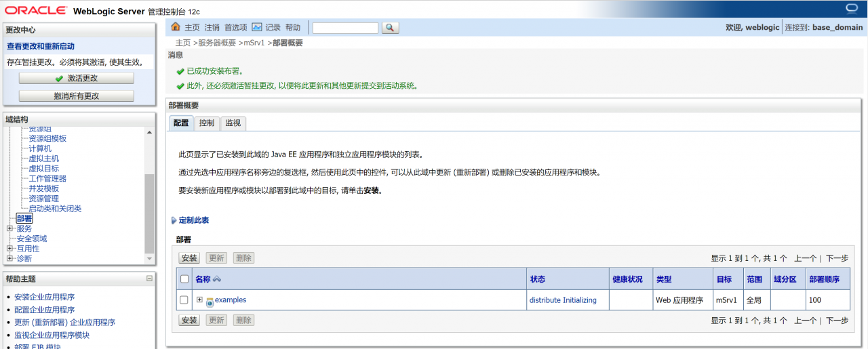
Task: Select 计算机 in the domain tree
Action: tap(40, 148)
